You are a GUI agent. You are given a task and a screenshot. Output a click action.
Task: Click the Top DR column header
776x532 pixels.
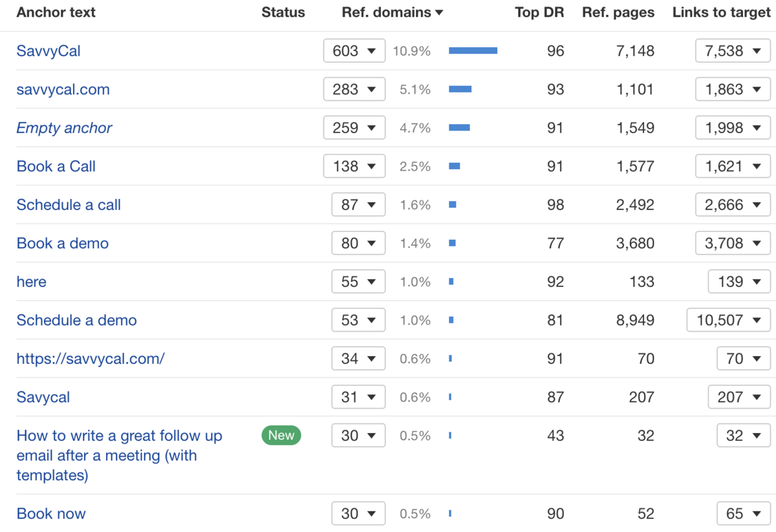[539, 12]
